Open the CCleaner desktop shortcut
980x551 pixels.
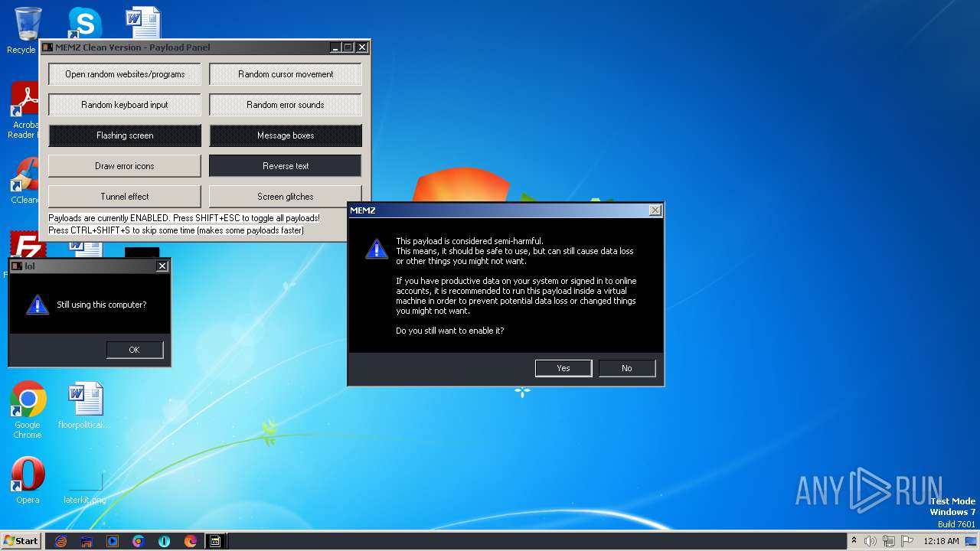[23, 180]
